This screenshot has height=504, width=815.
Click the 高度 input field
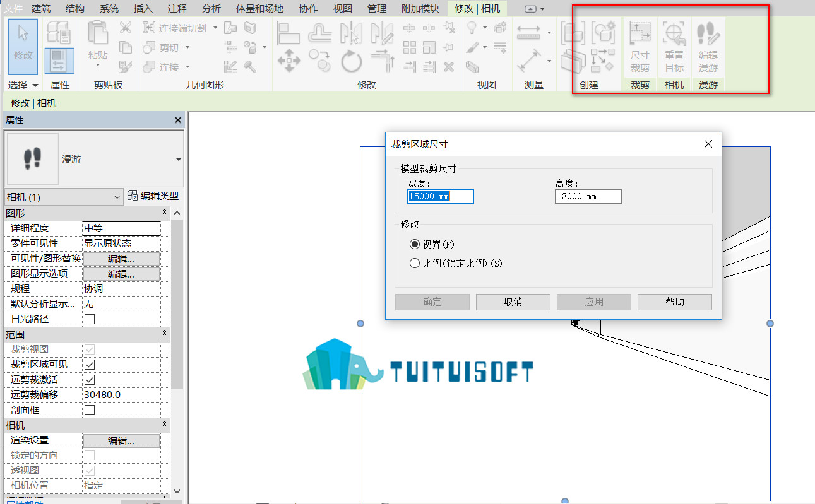(x=588, y=196)
